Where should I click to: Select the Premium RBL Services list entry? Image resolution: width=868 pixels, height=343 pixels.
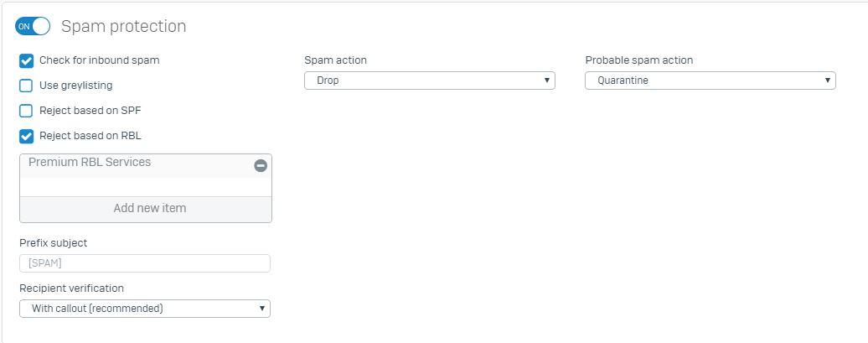point(90,163)
